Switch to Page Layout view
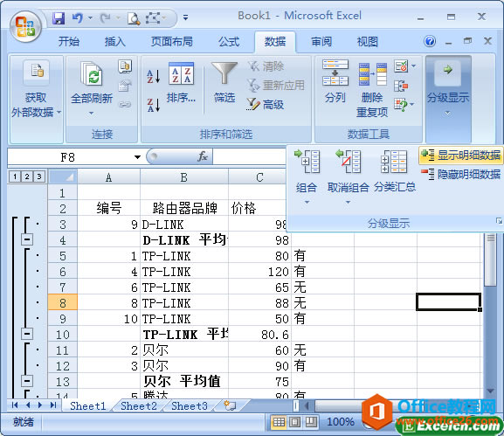 click(x=294, y=421)
